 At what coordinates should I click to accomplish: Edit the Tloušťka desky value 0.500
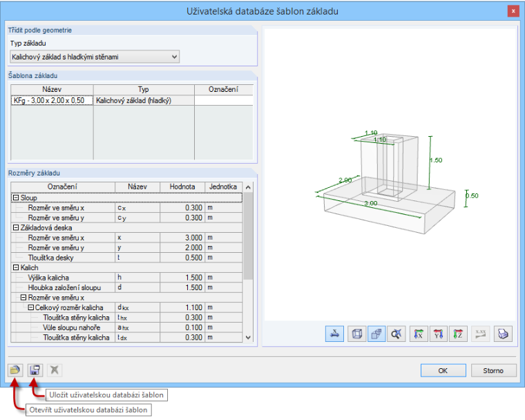[182, 258]
